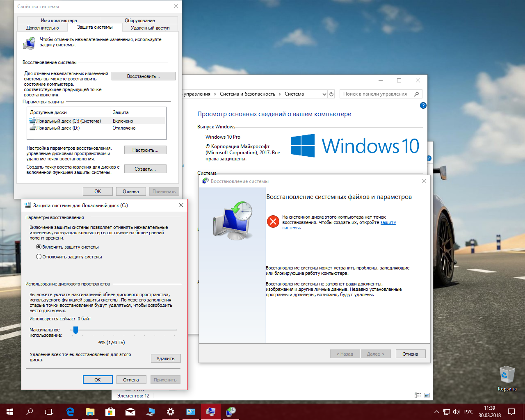The image size is (525, 420).
Task: Close the disk C protection dialog
Action: [181, 205]
